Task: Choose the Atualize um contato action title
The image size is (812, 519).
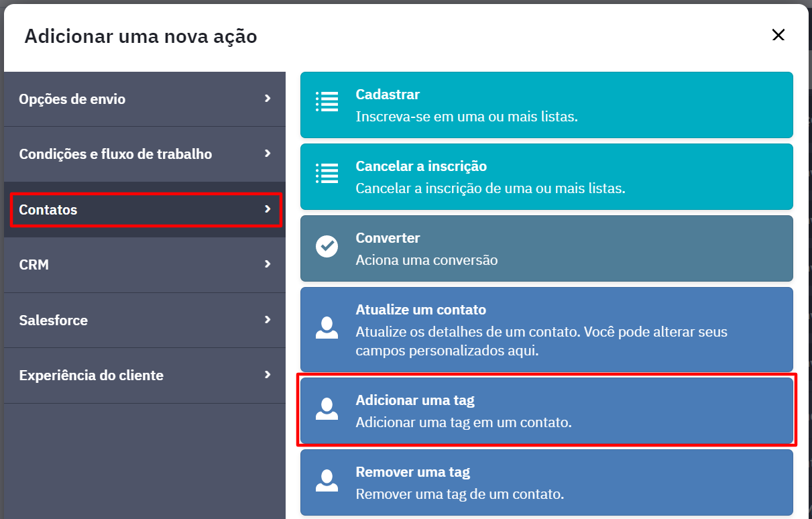Action: pos(420,310)
